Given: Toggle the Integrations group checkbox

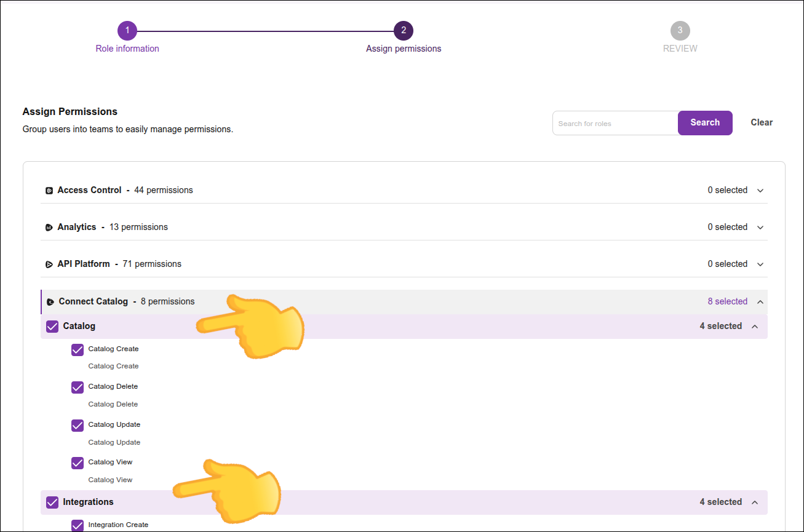Looking at the screenshot, I should tap(52, 502).
